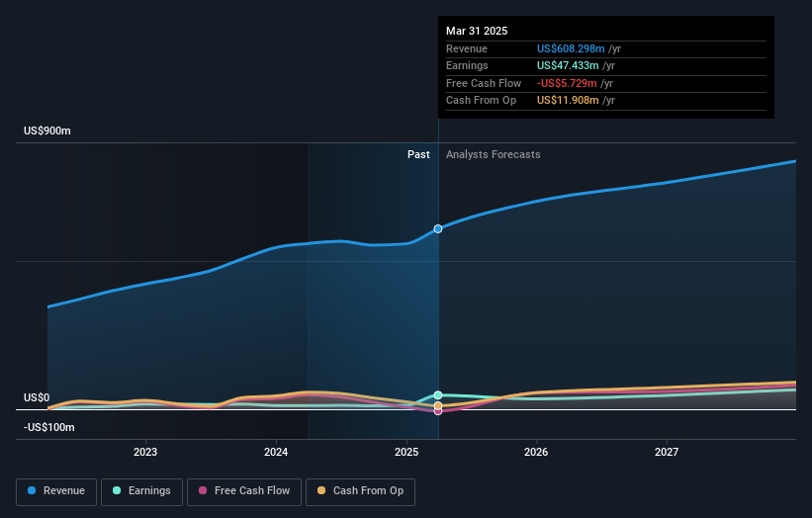Toggle the Revenue legend button
Viewport: 812px width, 518px height.
56,491
